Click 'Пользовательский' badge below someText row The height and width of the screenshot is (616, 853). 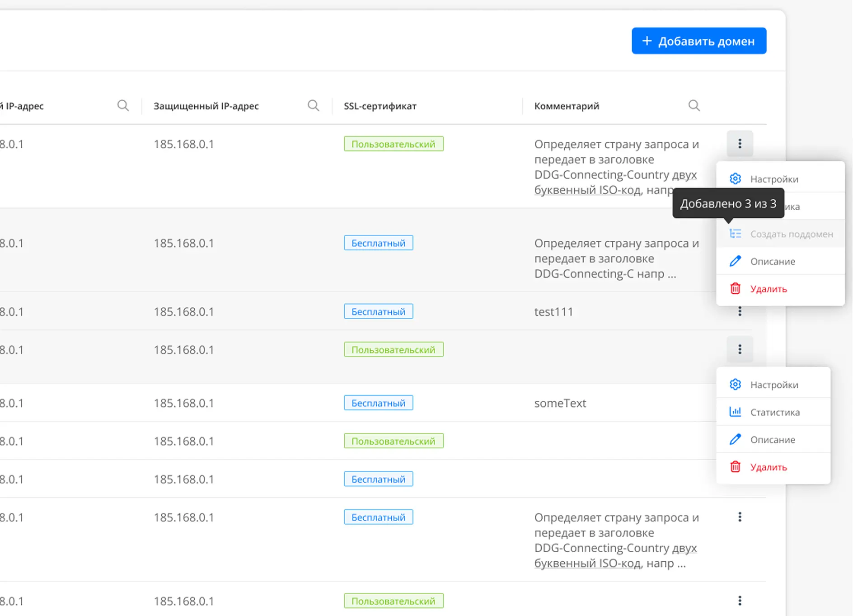pos(394,441)
